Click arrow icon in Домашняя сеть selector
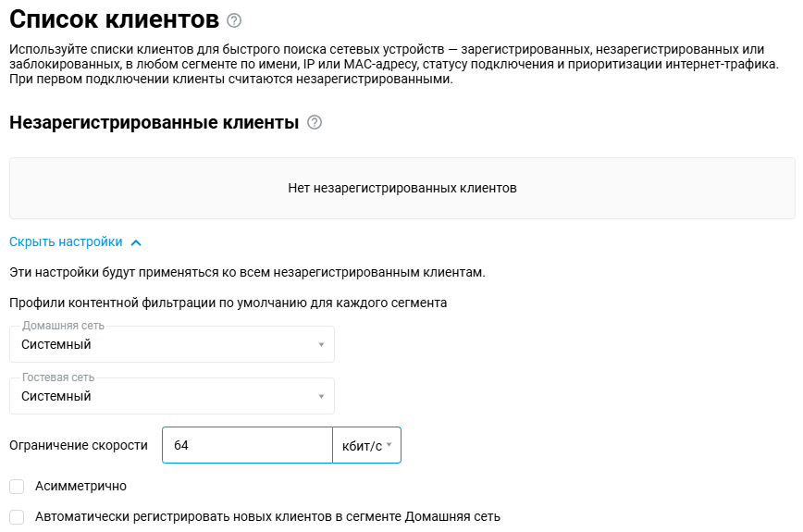Viewport: 803px width, 532px height. pos(321,345)
